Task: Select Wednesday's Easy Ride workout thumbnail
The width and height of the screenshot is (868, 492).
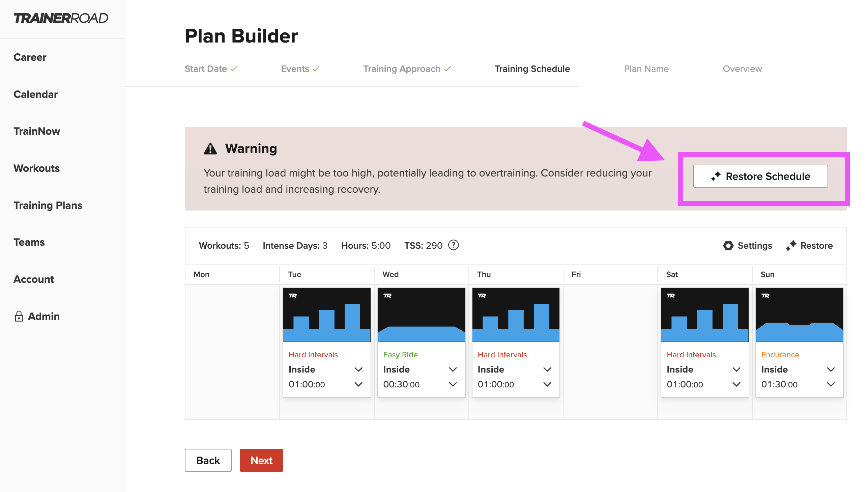Action: (421, 315)
